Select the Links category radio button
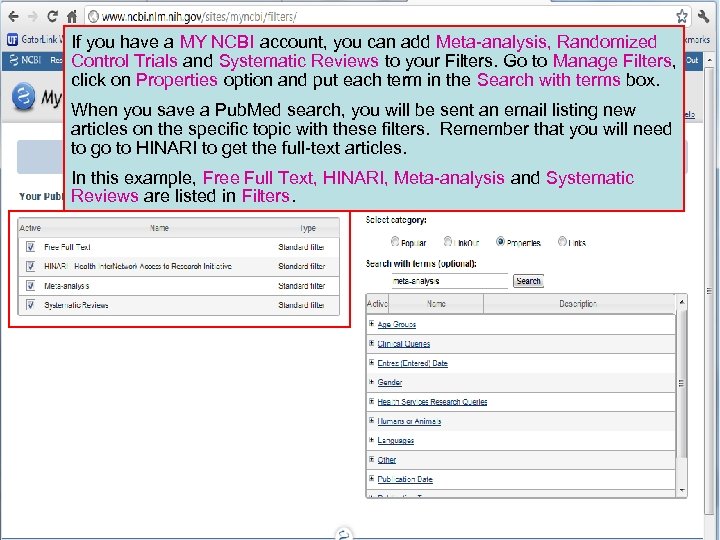 point(562,241)
